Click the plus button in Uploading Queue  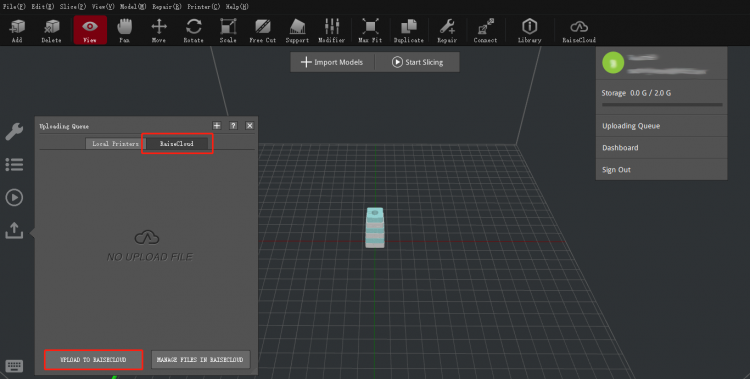click(x=217, y=125)
